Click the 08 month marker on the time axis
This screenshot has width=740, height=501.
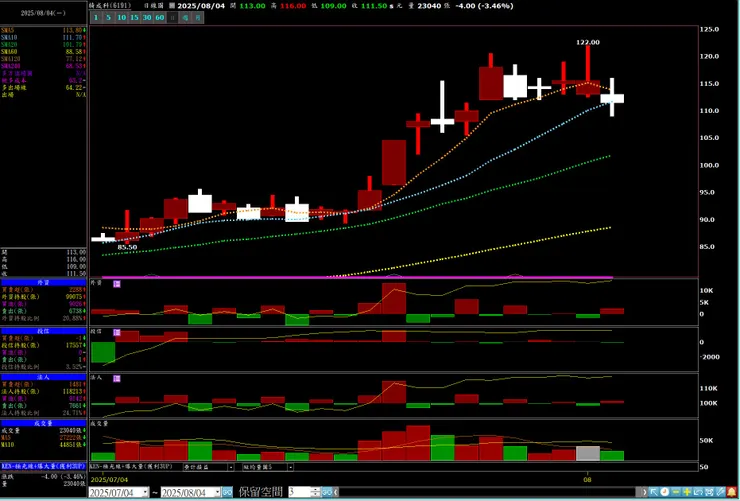(588, 480)
